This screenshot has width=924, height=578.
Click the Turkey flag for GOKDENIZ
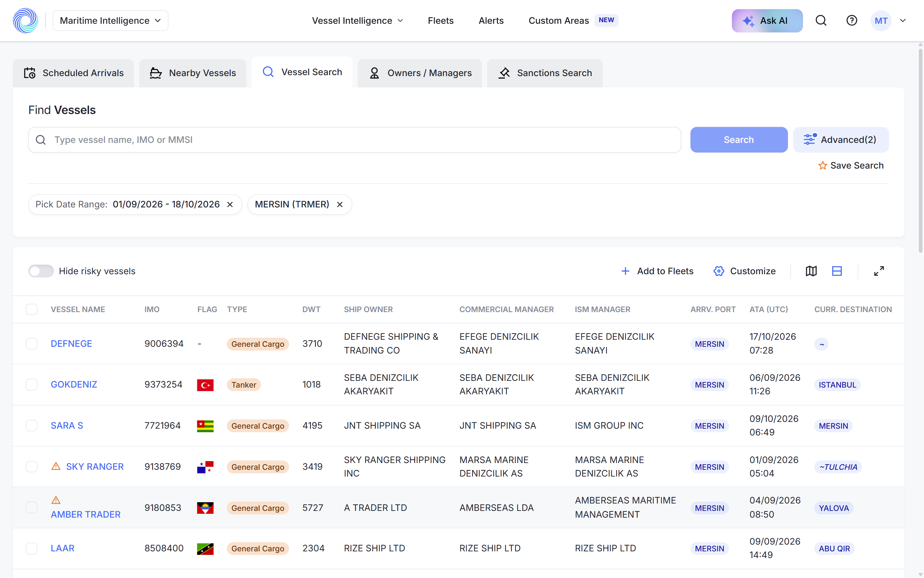click(x=205, y=385)
